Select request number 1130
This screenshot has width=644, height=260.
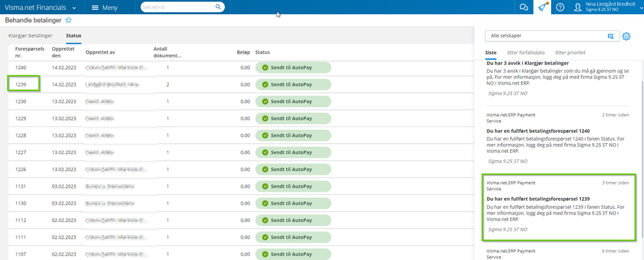pyautogui.click(x=21, y=203)
